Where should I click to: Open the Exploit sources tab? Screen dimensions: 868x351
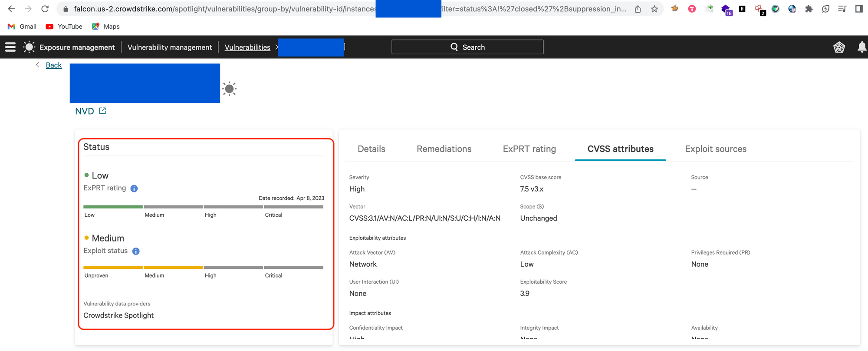[x=716, y=149]
